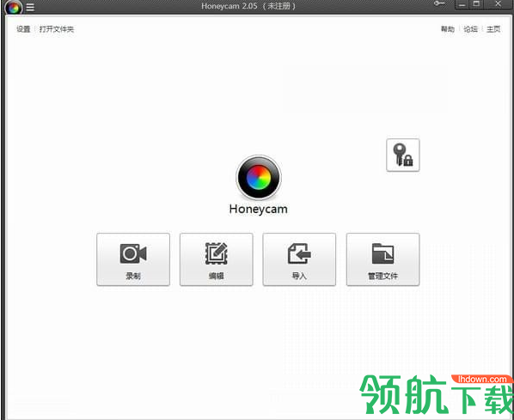The image size is (514, 420).
Task: Click 打开文件夹 to open folder
Action: (x=57, y=29)
